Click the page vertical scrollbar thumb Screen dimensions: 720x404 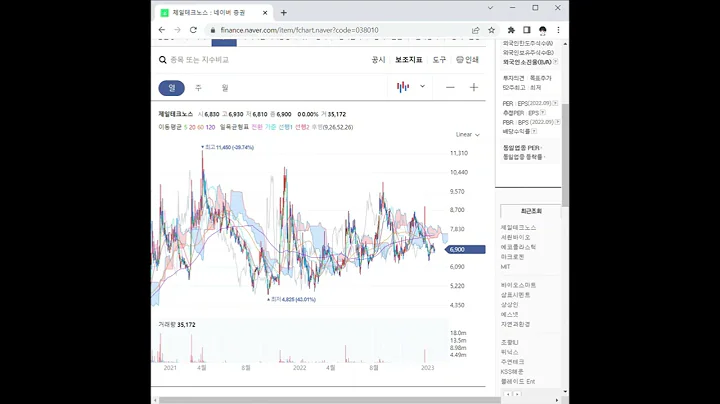565,155
